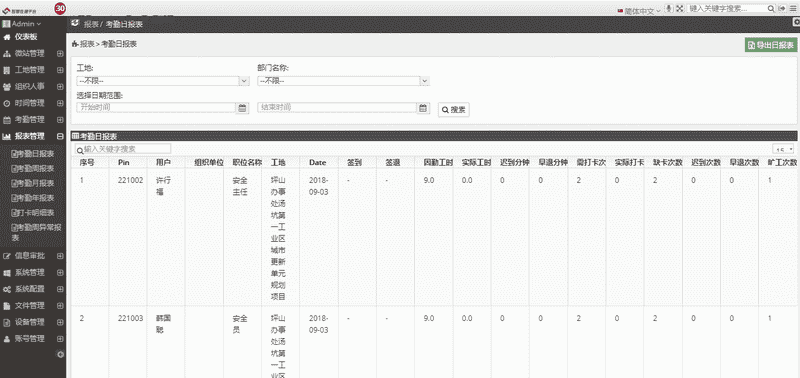Click Pin cell 221002
800x378 pixels.
131,181
